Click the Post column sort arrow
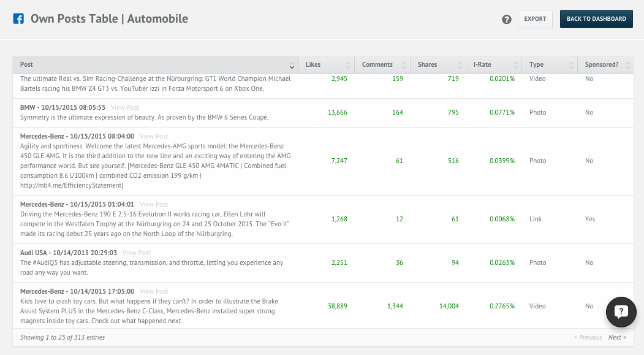Image resolution: width=644 pixels, height=355 pixels. click(292, 65)
